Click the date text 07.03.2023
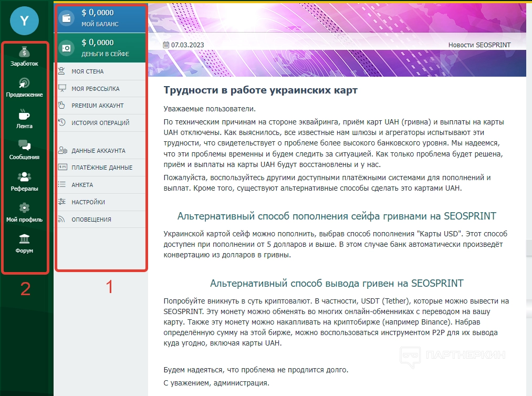Image resolution: width=532 pixels, height=396 pixels. click(187, 45)
